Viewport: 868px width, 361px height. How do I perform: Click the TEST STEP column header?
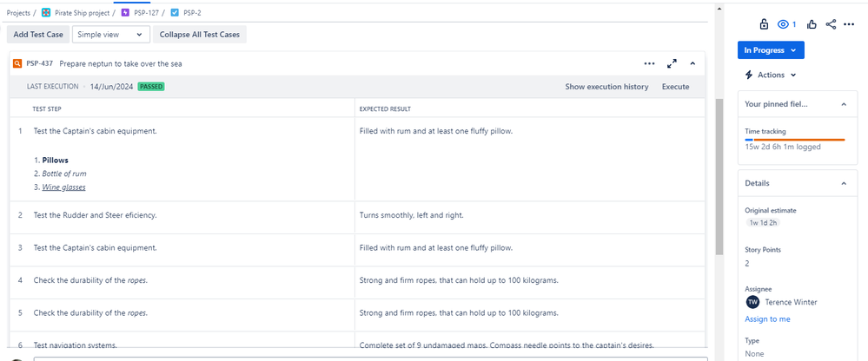(47, 109)
